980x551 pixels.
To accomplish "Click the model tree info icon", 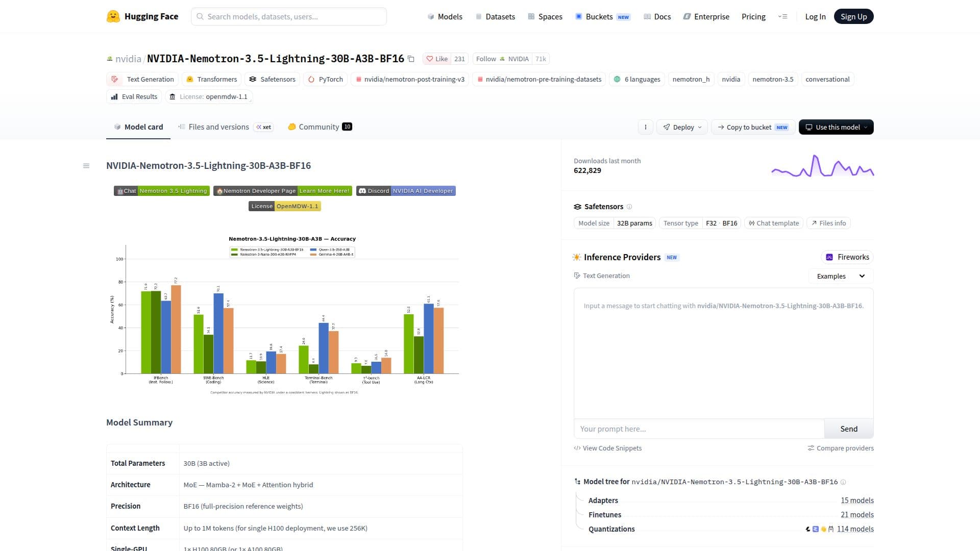I will 843,482.
